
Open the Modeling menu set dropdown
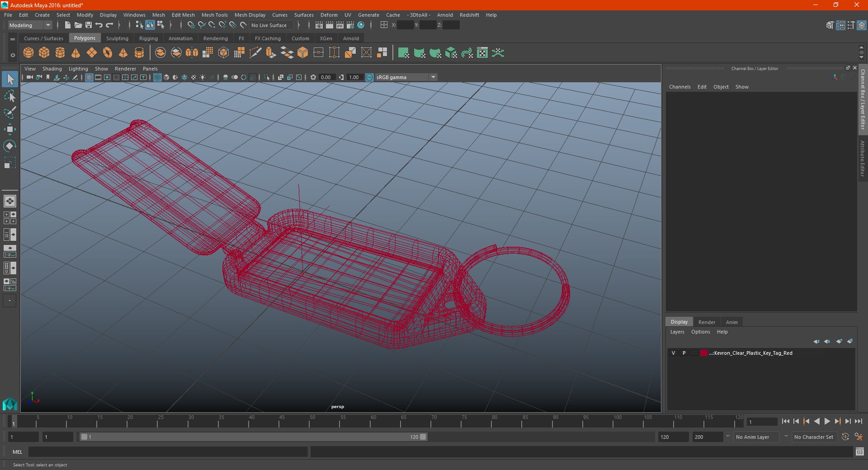tap(30, 25)
